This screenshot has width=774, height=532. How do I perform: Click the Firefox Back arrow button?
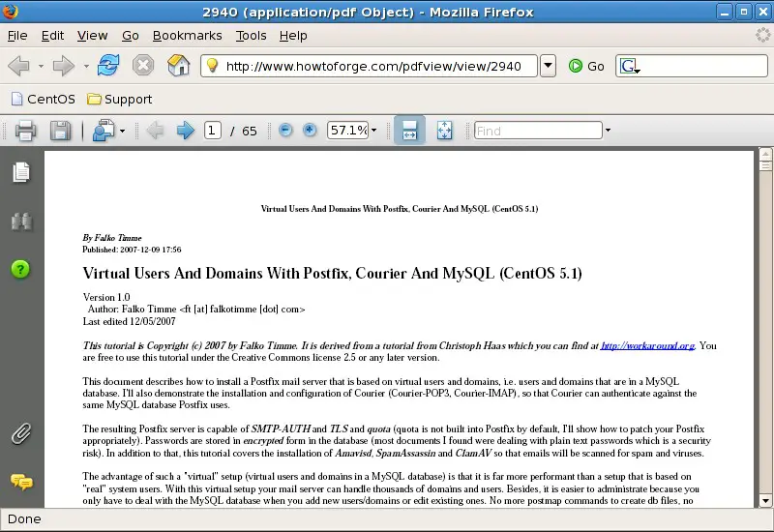[x=19, y=66]
